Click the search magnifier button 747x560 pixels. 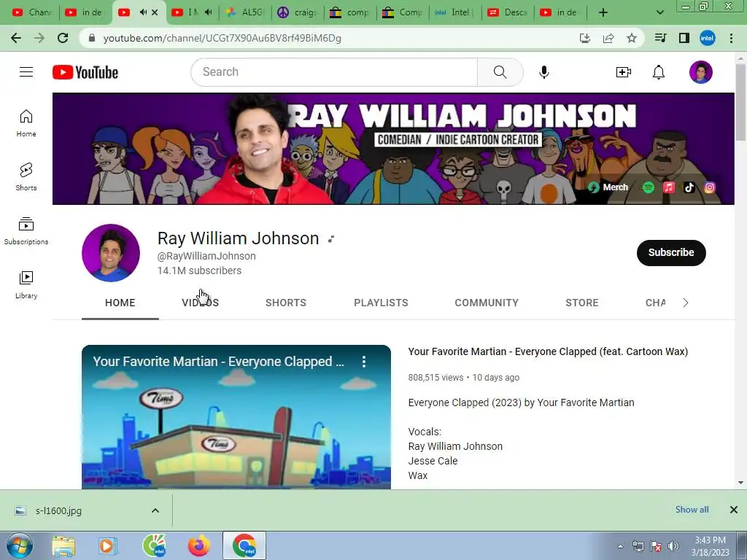tap(500, 72)
